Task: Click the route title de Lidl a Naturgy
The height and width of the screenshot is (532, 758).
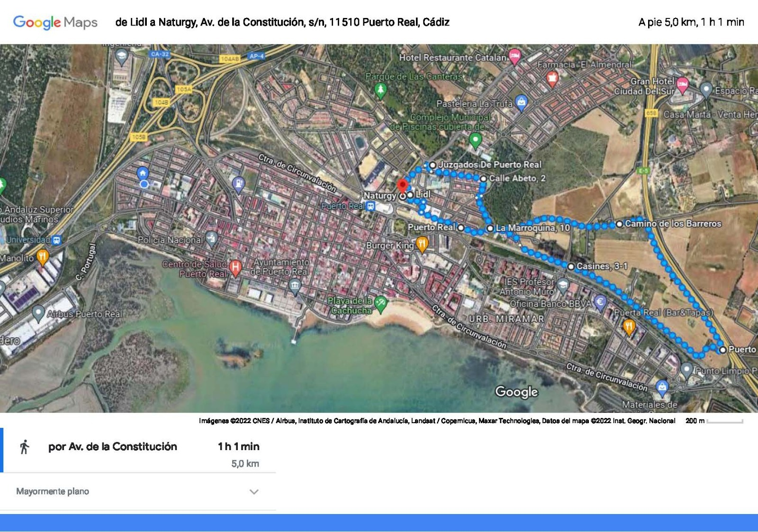Action: click(x=282, y=22)
